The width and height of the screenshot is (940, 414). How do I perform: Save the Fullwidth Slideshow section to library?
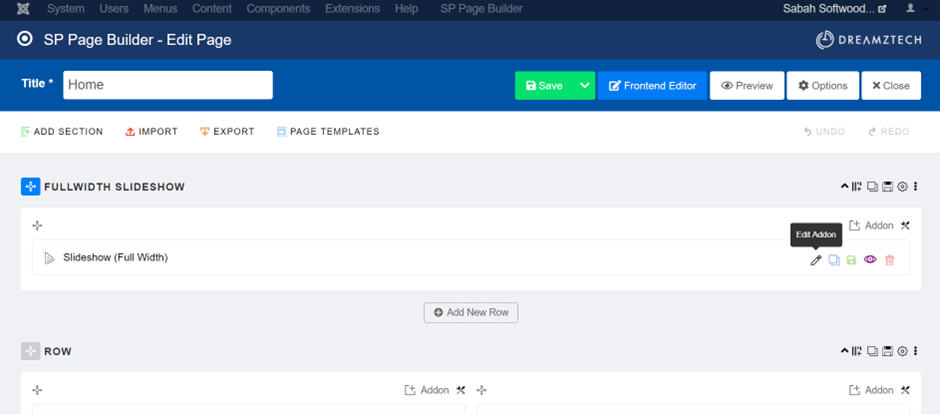pyautogui.click(x=888, y=186)
